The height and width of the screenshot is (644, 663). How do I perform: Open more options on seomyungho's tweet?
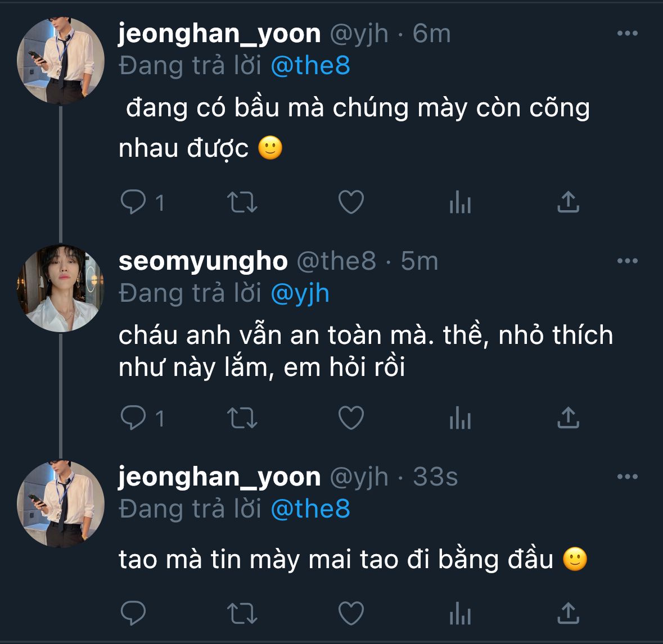(x=627, y=261)
